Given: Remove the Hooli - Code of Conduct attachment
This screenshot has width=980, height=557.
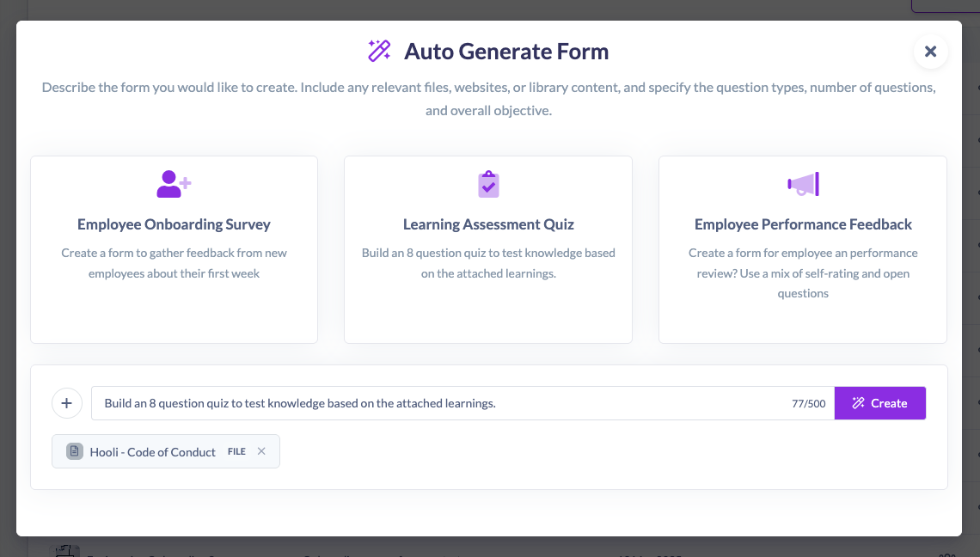Looking at the screenshot, I should (x=261, y=451).
